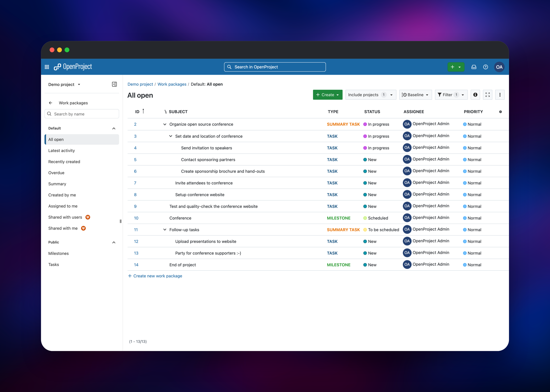Screen dimensions: 550x392
Task: Collapse Organize open source conference row
Action: 165,124
